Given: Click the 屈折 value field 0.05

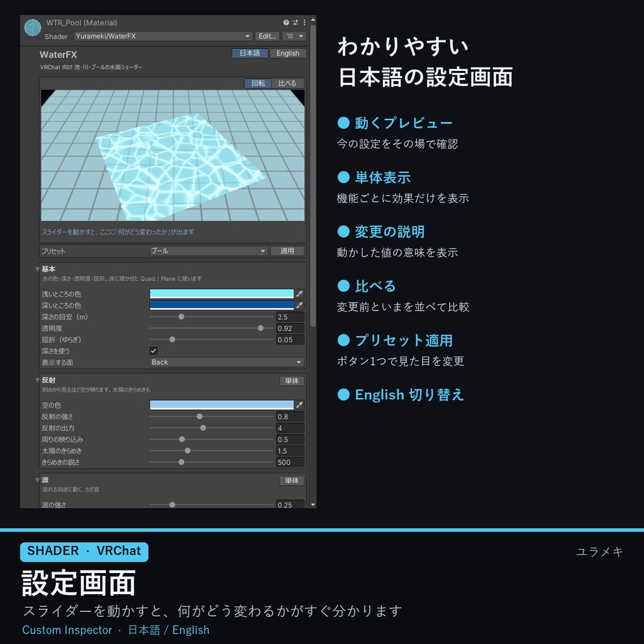Looking at the screenshot, I should coord(290,340).
